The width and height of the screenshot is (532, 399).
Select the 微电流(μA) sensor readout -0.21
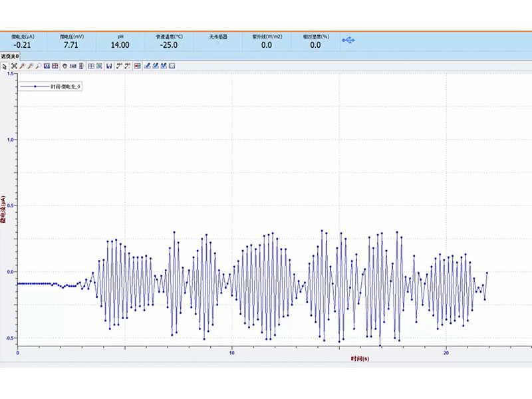click(x=23, y=41)
